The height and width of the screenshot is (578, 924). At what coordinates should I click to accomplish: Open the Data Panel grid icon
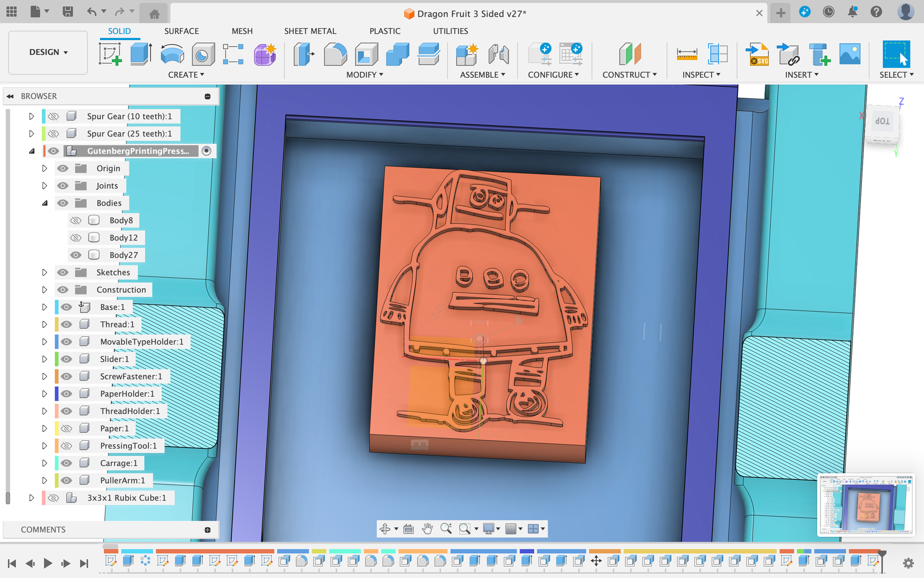click(11, 11)
